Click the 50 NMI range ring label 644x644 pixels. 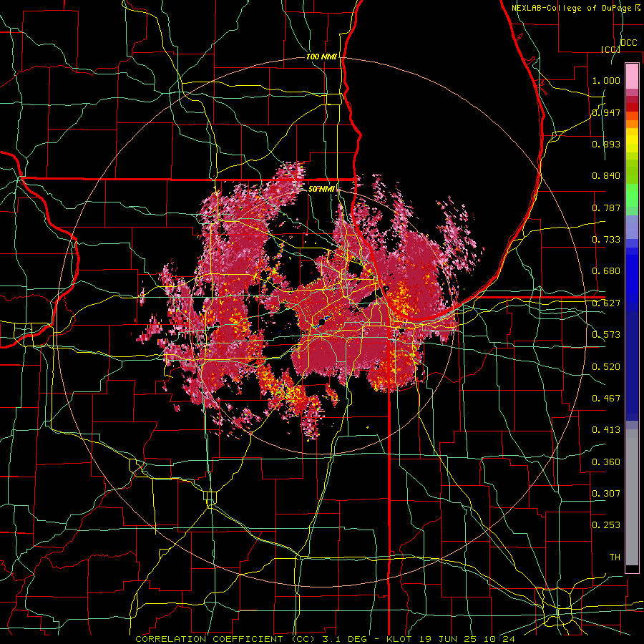point(321,189)
